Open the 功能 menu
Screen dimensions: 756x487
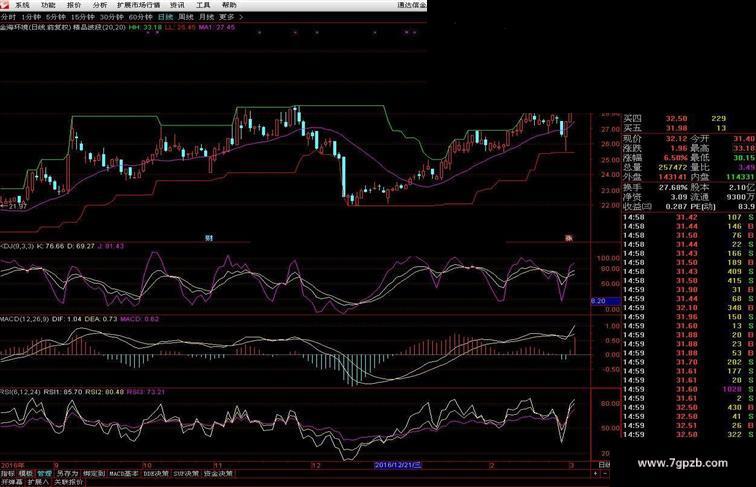point(48,5)
